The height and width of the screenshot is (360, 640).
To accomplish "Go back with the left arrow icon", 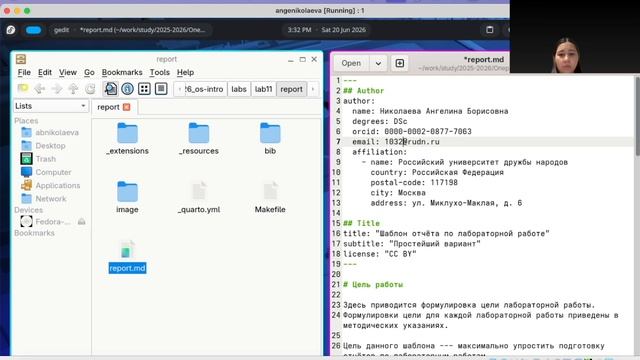I will pos(40,89).
